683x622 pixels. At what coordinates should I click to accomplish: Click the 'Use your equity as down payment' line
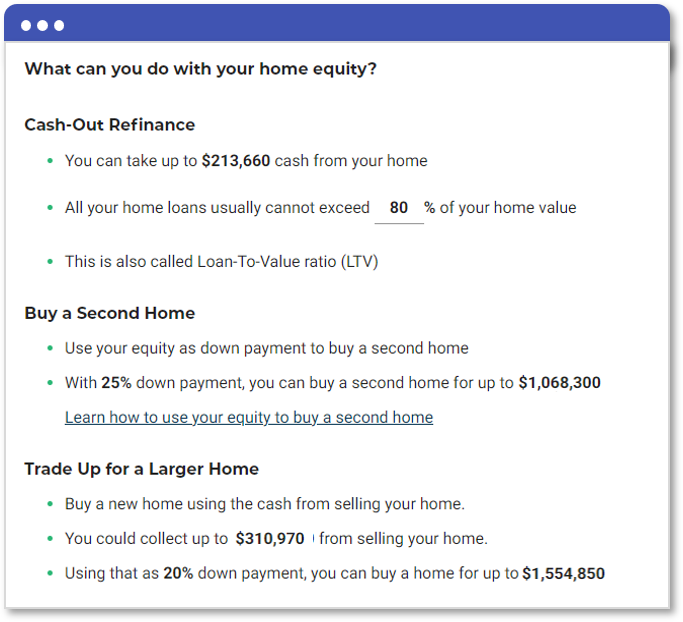(x=267, y=348)
